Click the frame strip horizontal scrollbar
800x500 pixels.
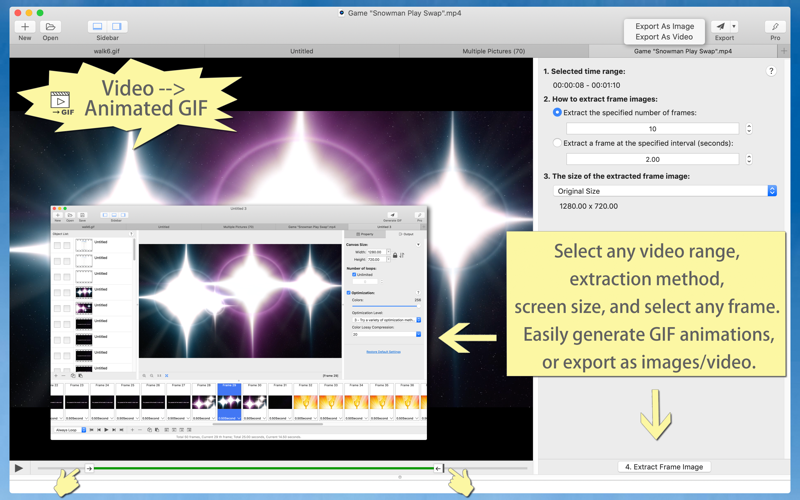pos(268,423)
